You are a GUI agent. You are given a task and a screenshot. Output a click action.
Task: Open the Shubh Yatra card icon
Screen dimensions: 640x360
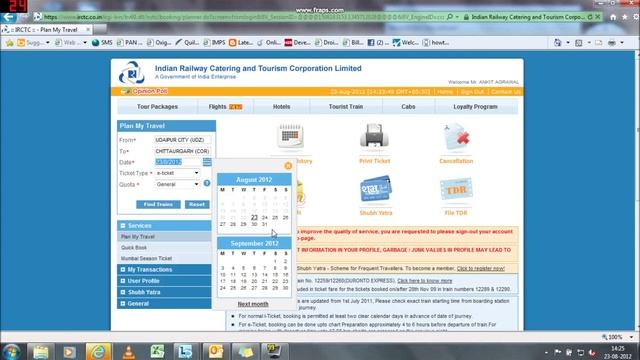point(376,189)
